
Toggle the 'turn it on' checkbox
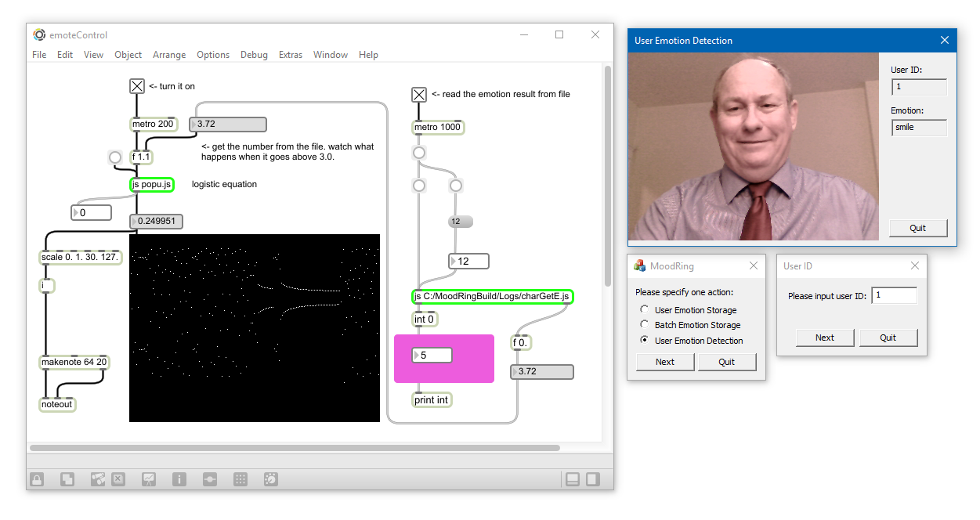[137, 86]
